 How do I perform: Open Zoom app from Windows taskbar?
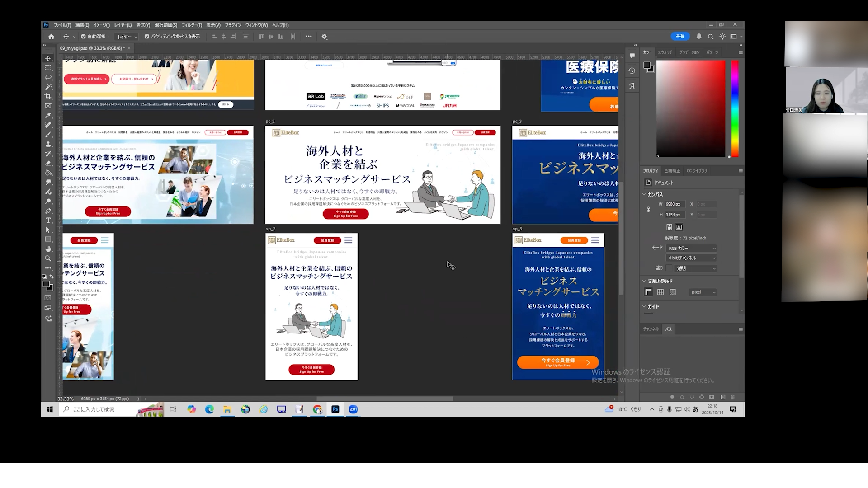coord(353,409)
